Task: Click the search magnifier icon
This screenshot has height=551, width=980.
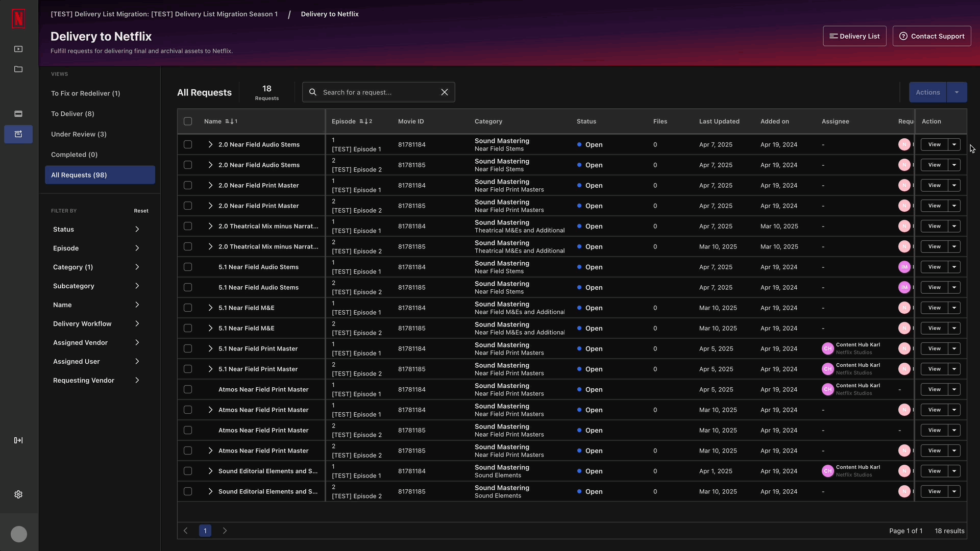Action: coord(313,92)
